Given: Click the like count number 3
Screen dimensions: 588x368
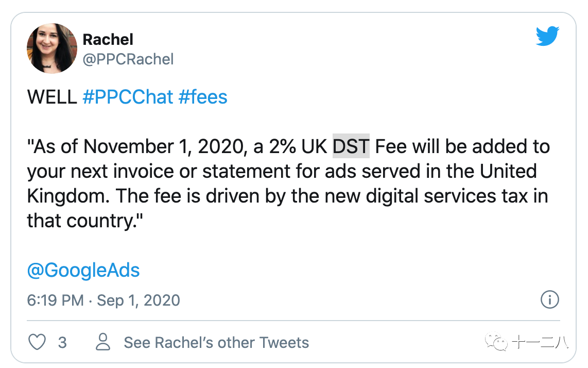Looking at the screenshot, I should point(62,343).
